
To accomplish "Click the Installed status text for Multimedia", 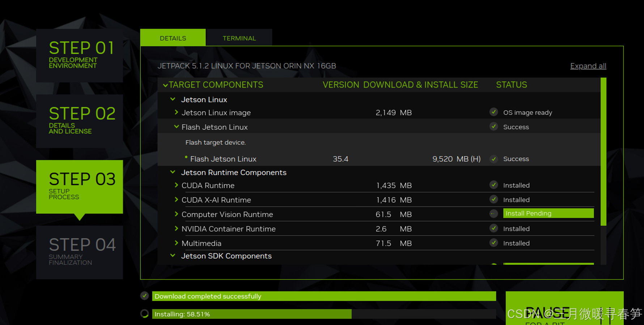I will point(516,243).
